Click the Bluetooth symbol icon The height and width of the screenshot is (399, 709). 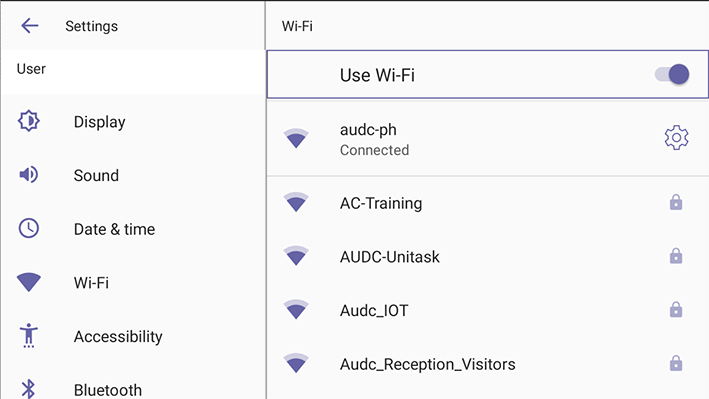(x=28, y=389)
